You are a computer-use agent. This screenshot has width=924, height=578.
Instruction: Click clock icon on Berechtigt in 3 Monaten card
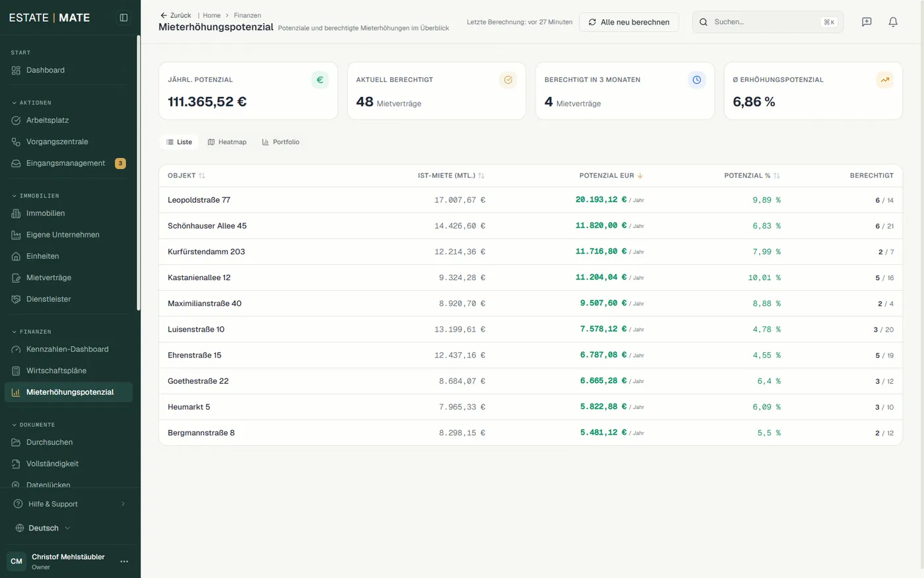click(x=696, y=80)
